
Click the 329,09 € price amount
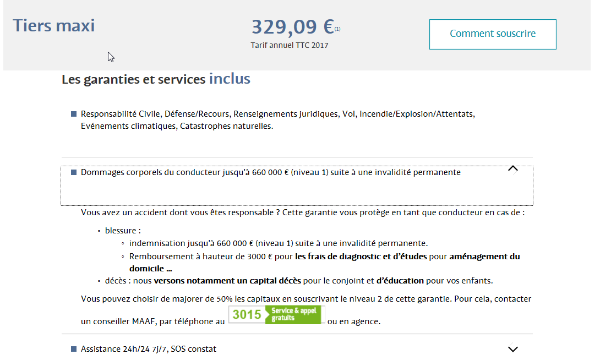click(x=293, y=27)
